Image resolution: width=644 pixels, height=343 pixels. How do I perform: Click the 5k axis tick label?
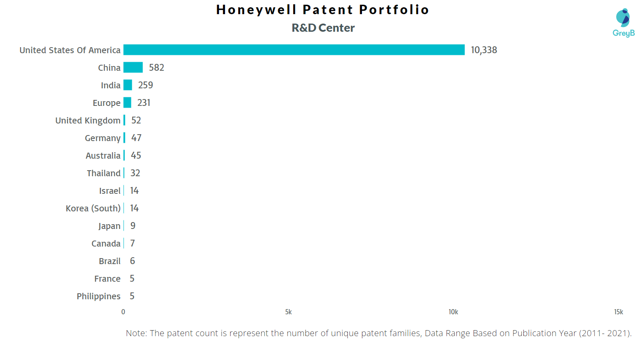[x=289, y=312]
